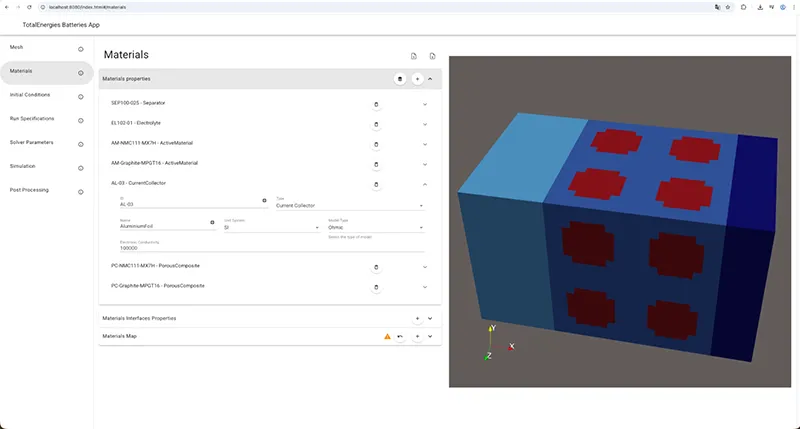Open the Type dropdown showing Current Collector
800x429 pixels.
[x=350, y=205]
